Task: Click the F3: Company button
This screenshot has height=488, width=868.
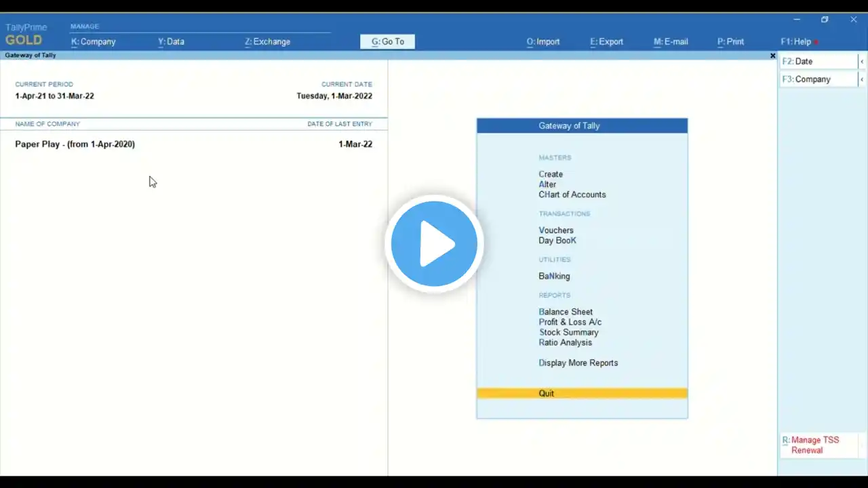Action: pyautogui.click(x=818, y=79)
